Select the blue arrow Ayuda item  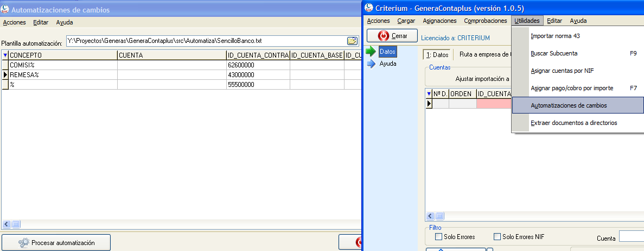[382, 64]
